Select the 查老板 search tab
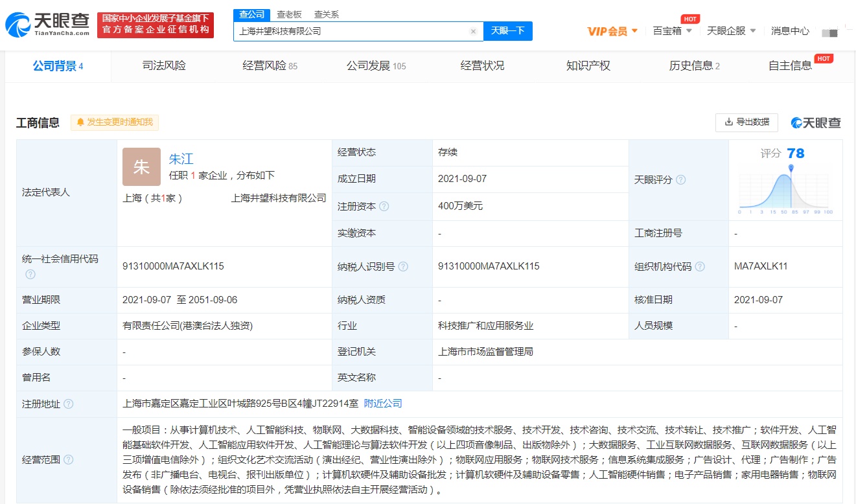The width and height of the screenshot is (856, 504). coord(289,14)
